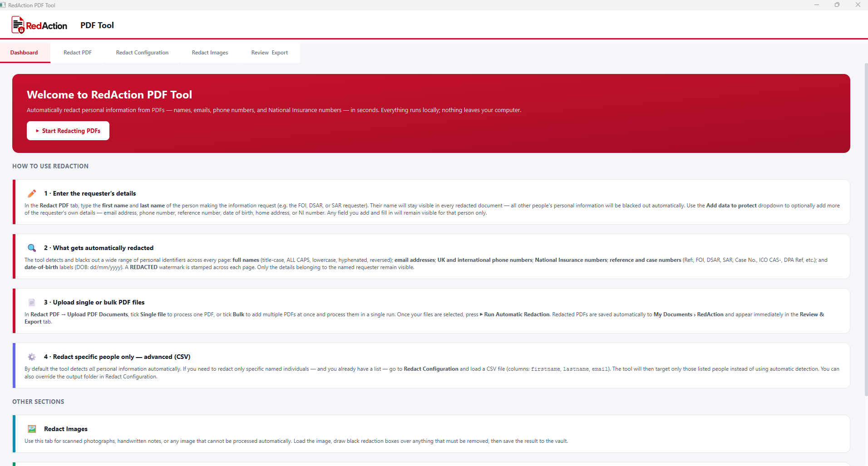This screenshot has width=868, height=466.
Task: Open the Review Export tab
Action: 270,53
